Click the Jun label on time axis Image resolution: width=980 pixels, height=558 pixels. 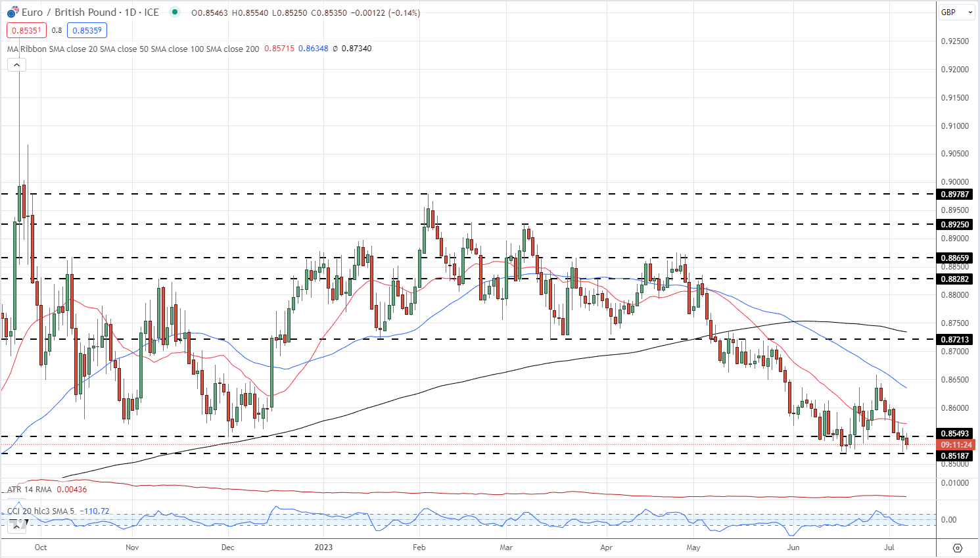[793, 547]
